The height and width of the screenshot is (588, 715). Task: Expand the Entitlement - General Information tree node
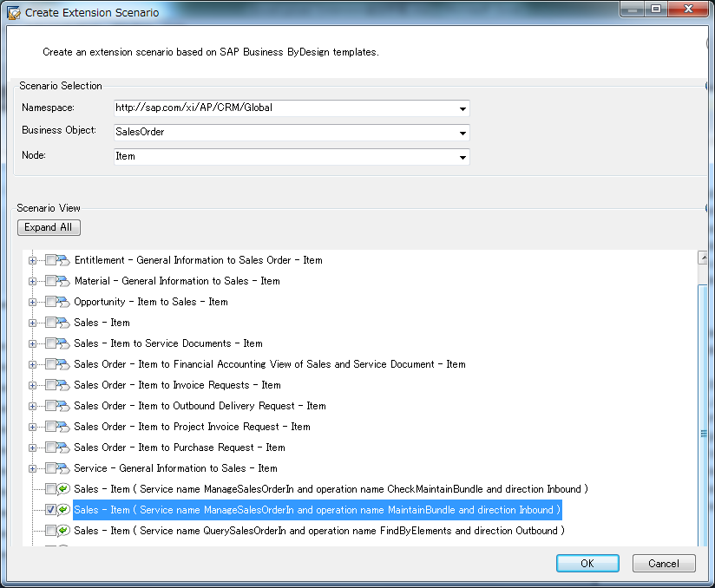click(32, 261)
